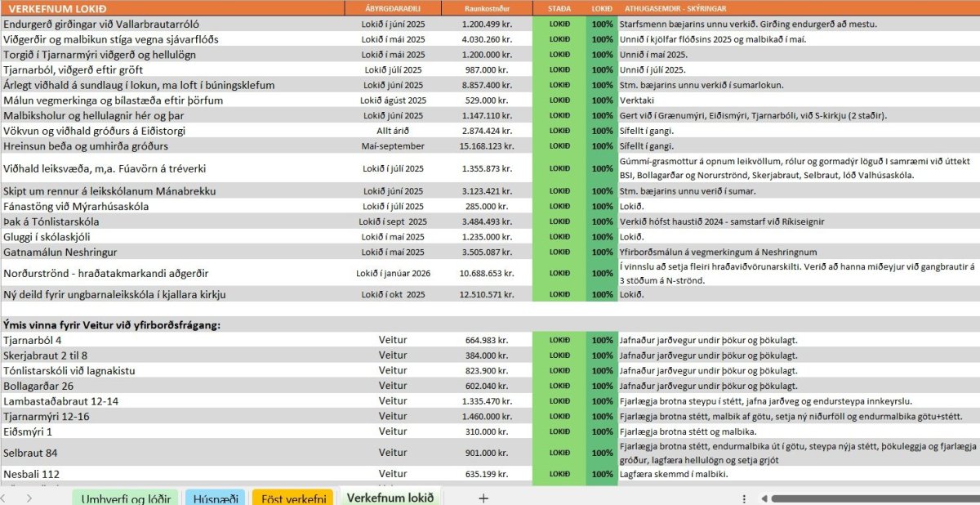
Task: Select 100% cell for Nesbali 112 row
Action: 602,474
